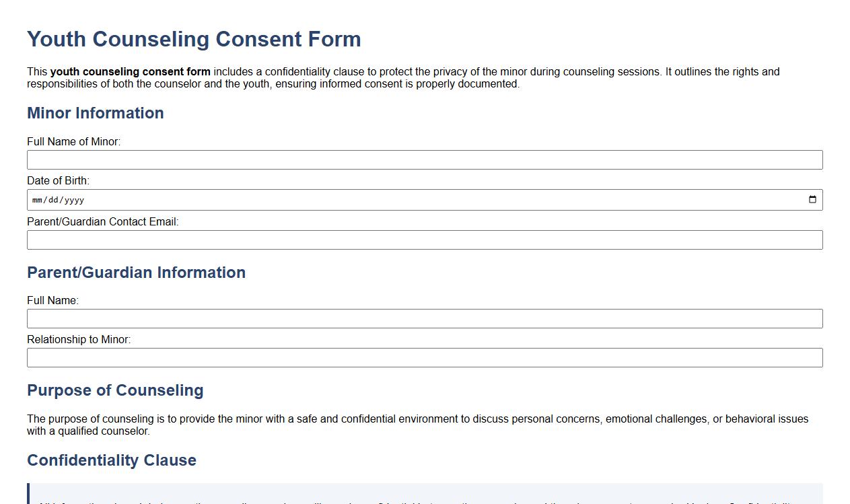
Task: Select the month segment in the date input
Action: (x=37, y=199)
